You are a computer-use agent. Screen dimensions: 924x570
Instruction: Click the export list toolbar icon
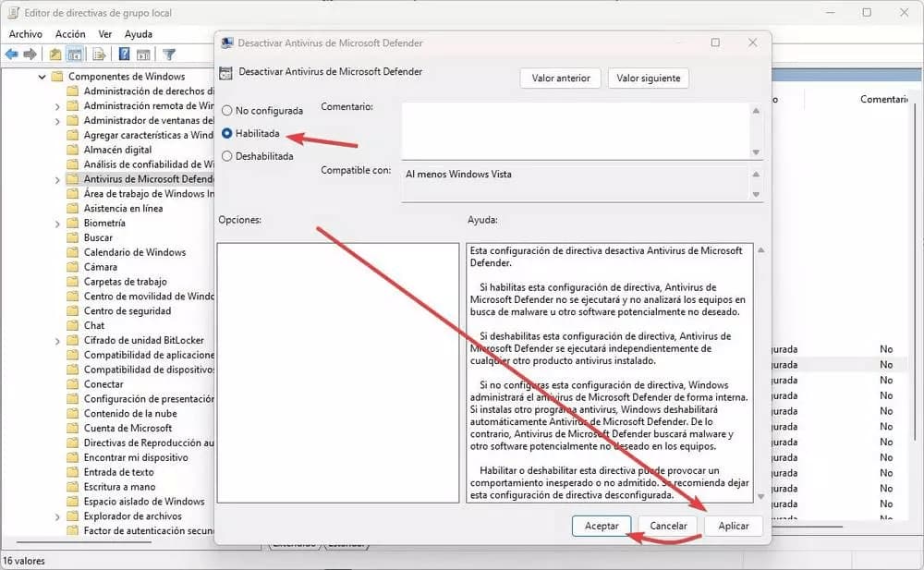tap(99, 55)
